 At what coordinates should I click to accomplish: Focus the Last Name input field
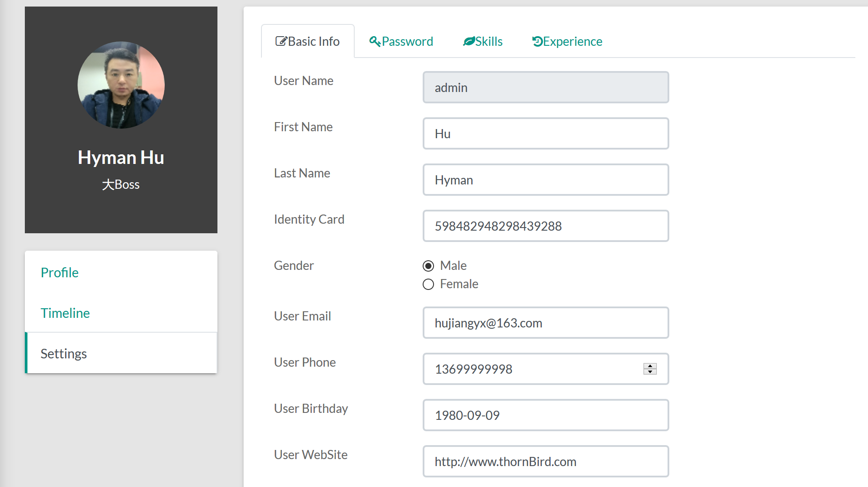click(546, 180)
